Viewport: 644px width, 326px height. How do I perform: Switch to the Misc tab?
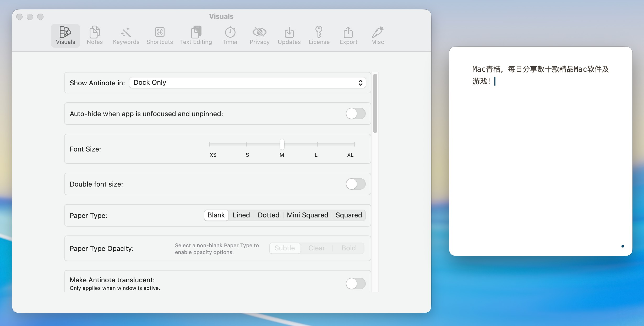pyautogui.click(x=378, y=35)
